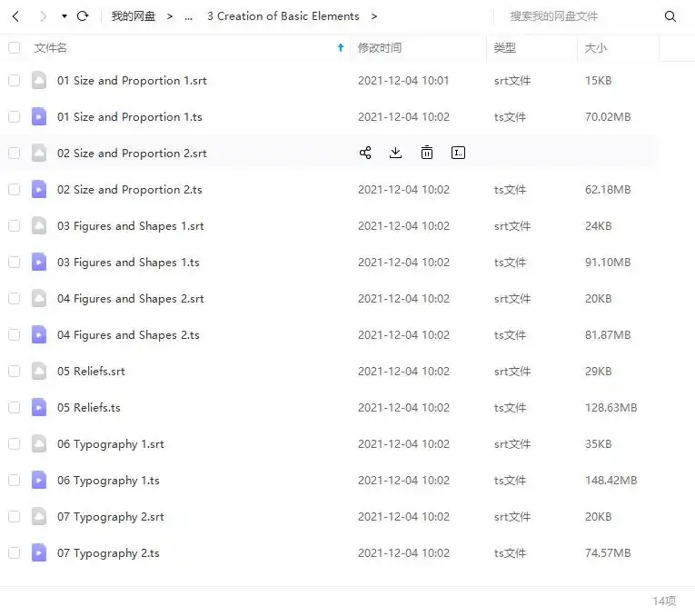Go to 我的网盘 breadcrumb link
Screen dimensions: 695x616
point(134,16)
